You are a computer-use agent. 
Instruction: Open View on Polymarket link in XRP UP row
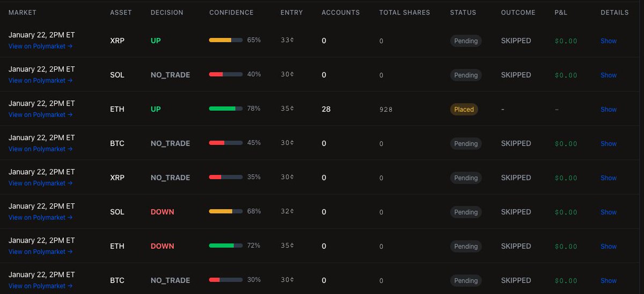[x=40, y=46]
